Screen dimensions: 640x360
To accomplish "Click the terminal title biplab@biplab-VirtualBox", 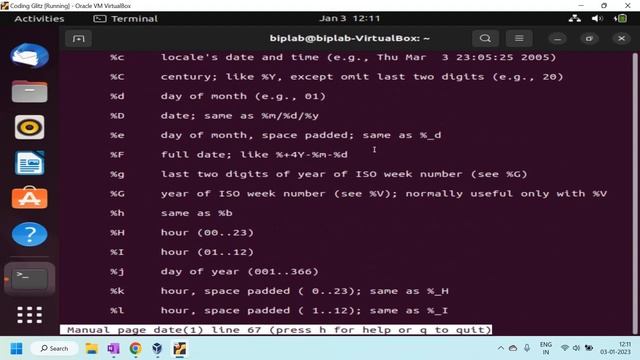I will (x=349, y=38).
